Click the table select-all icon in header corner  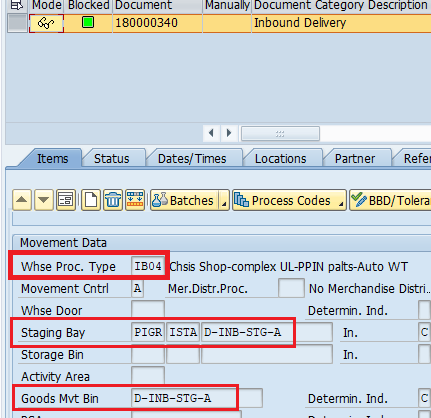click(x=17, y=5)
